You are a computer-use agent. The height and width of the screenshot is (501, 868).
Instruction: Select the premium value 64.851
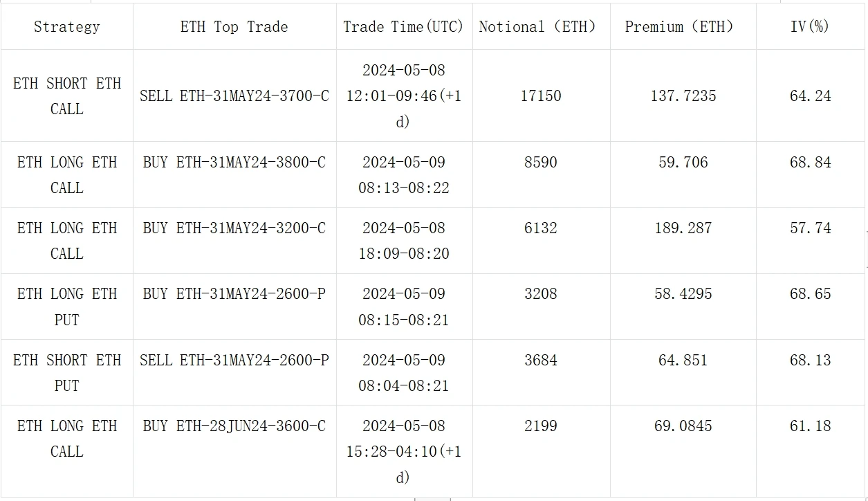point(683,361)
